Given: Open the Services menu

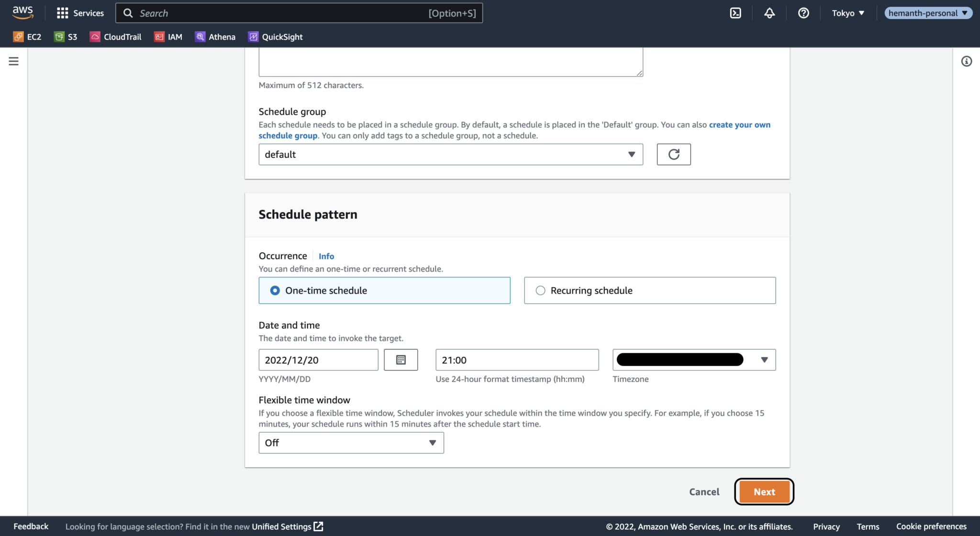Looking at the screenshot, I should click(x=79, y=13).
